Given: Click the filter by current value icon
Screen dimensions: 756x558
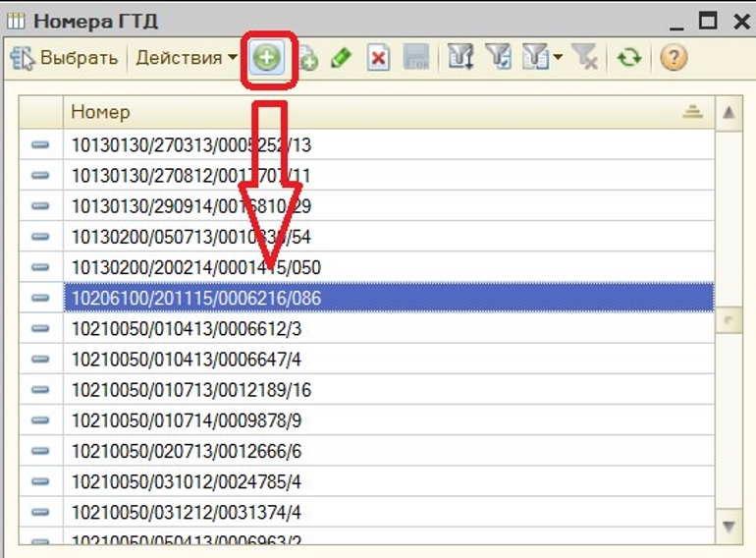Looking at the screenshot, I should [499, 59].
